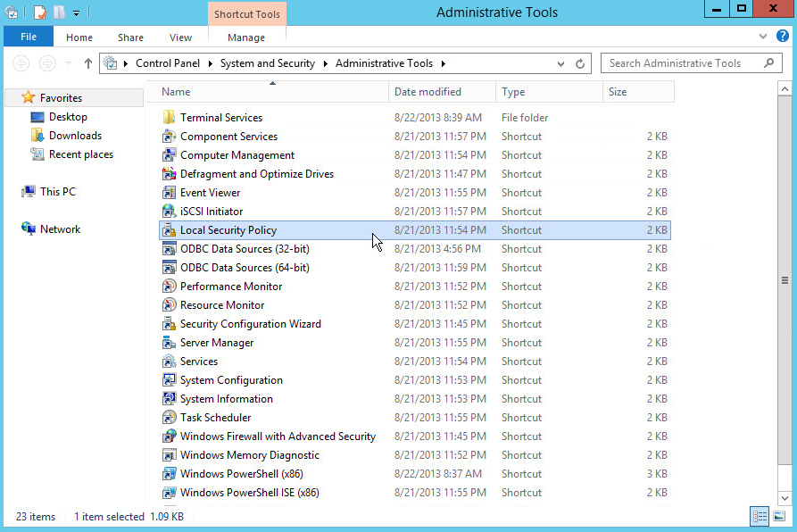Select the Services gear icon

click(x=169, y=362)
